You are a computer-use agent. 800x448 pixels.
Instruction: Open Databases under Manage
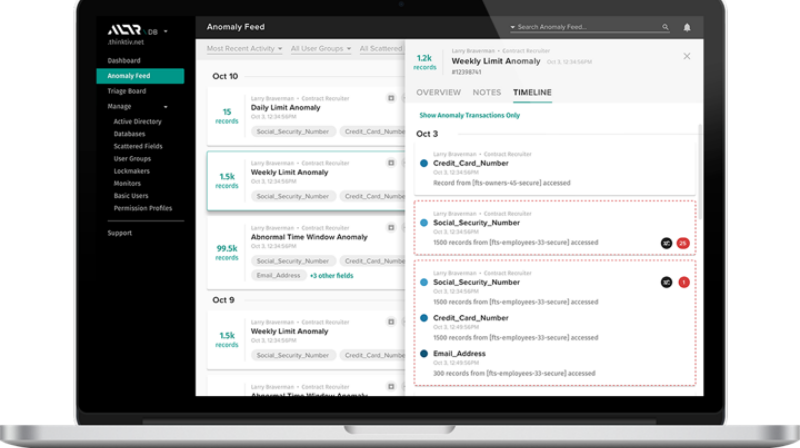point(129,134)
